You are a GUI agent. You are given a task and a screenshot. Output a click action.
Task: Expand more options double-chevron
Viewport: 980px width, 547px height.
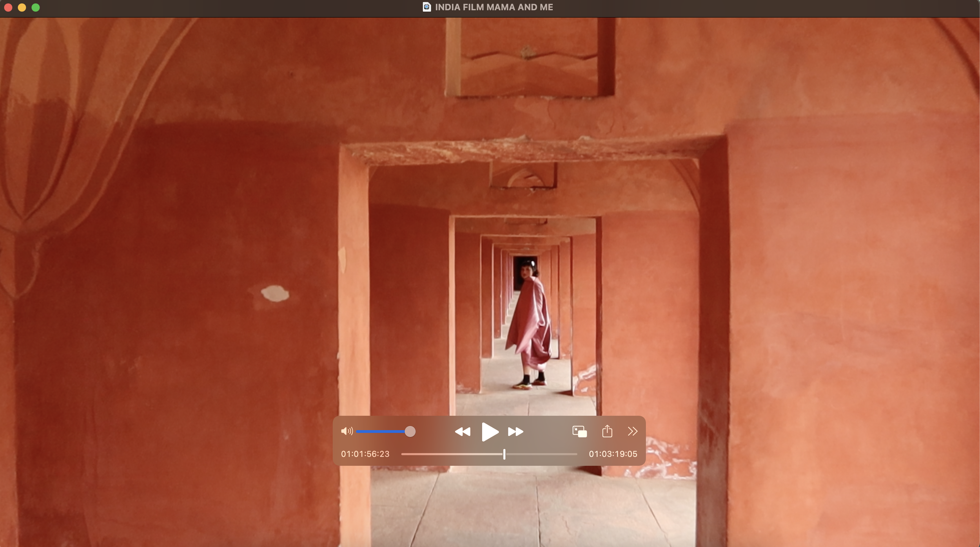[632, 431]
